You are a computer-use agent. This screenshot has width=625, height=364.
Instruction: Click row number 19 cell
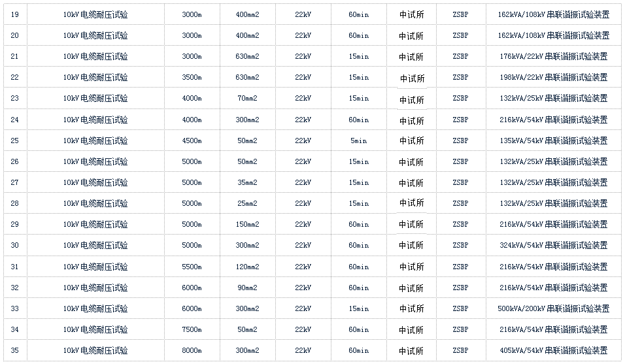(x=15, y=15)
